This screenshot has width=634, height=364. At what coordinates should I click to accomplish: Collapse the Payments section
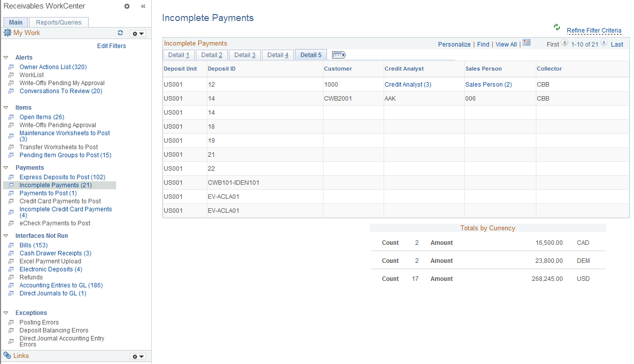coord(6,167)
